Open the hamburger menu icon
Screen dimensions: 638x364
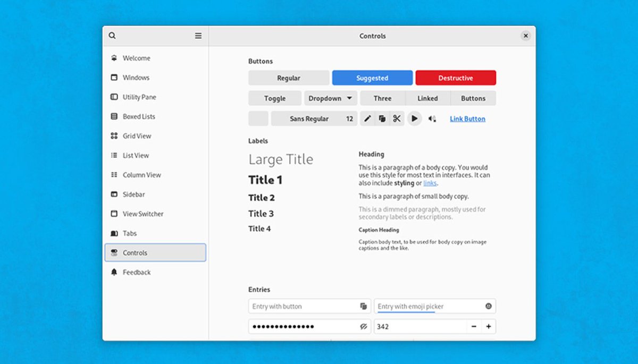(x=198, y=35)
